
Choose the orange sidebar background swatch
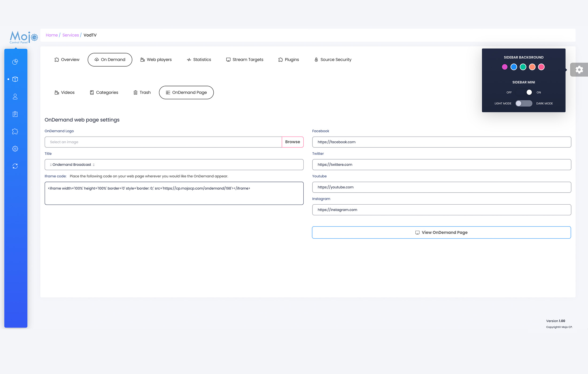532,67
